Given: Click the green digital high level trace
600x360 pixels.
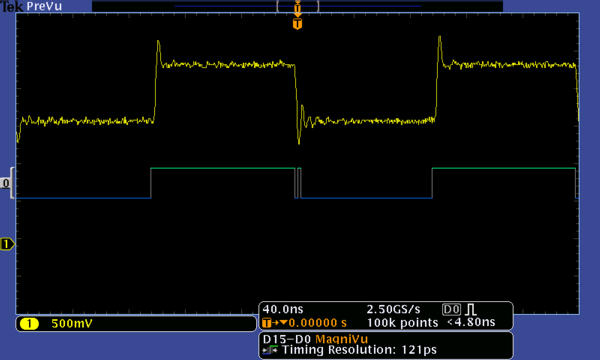Looking at the screenshot, I should 223,168.
